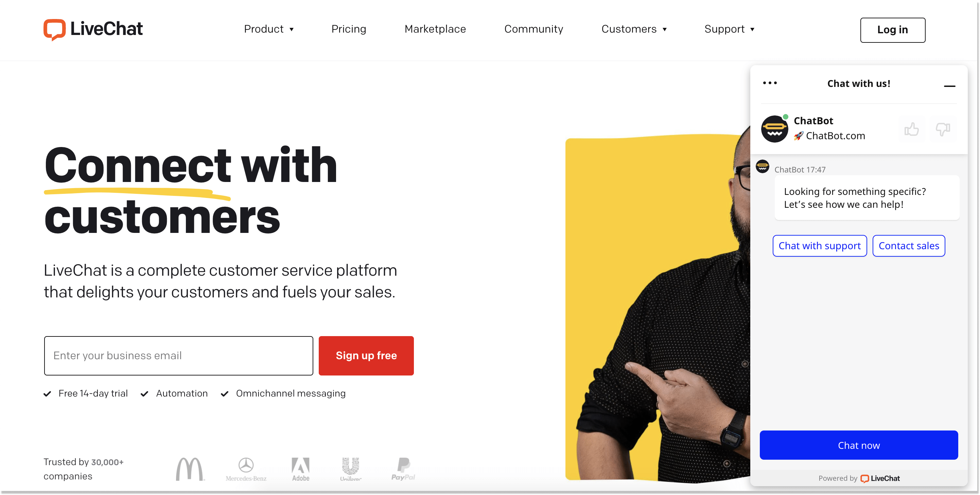Click the 'Chat with support' button

click(819, 245)
